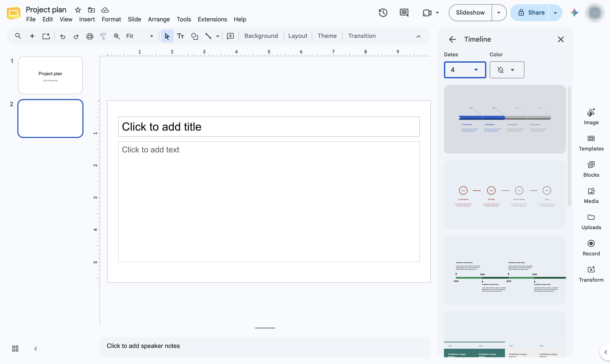This screenshot has width=610, height=364.
Task: Check the cloud document status icon
Action: [105, 10]
